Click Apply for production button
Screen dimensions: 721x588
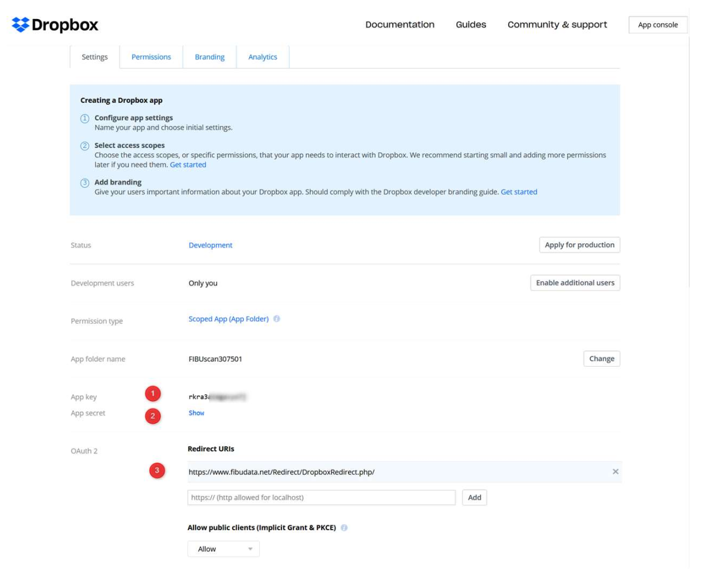[579, 245]
